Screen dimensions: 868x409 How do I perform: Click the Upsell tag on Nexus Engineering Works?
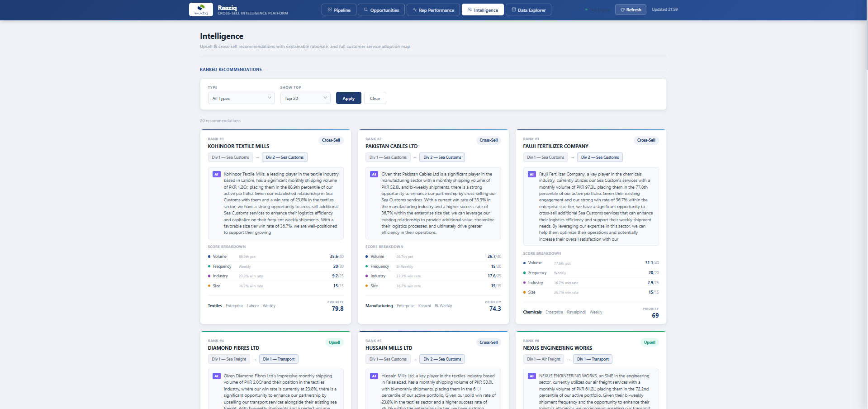(x=650, y=342)
